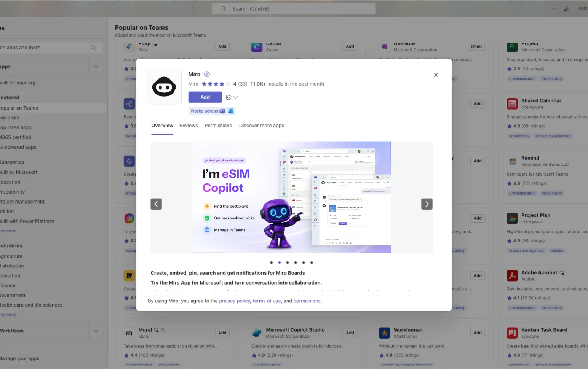Open the OneNote app
Viewport: 588px width, 369px height.
pyautogui.click(x=476, y=46)
